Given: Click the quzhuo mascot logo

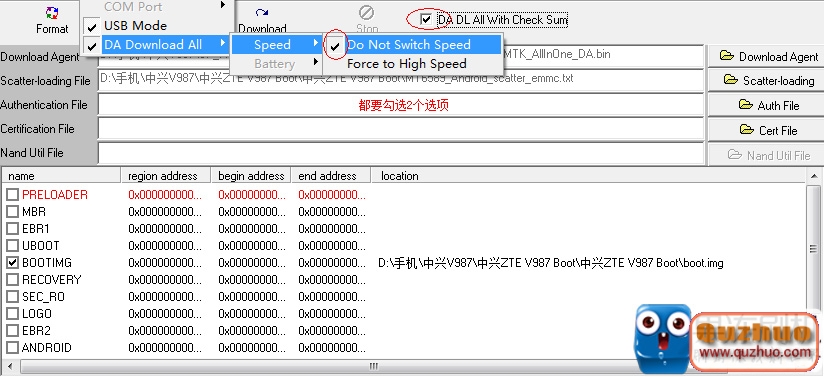Looking at the screenshot, I should (x=662, y=338).
